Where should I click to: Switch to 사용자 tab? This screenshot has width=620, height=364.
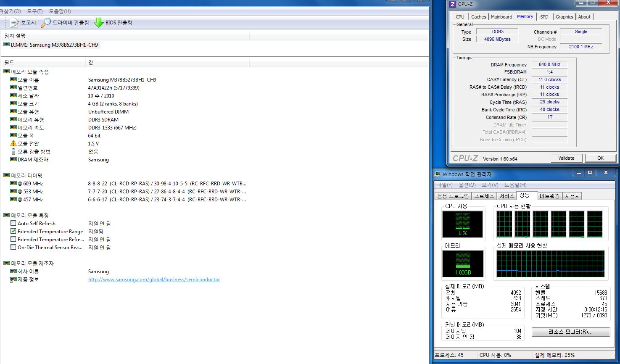(573, 196)
